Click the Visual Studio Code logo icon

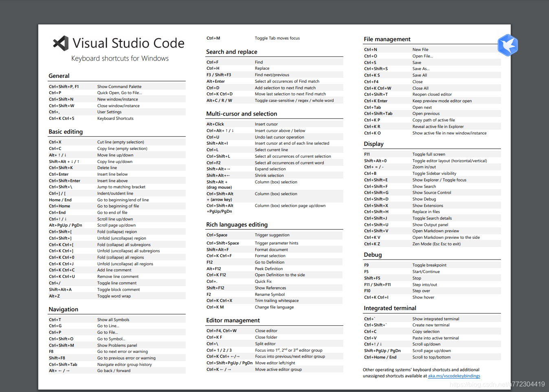(61, 43)
